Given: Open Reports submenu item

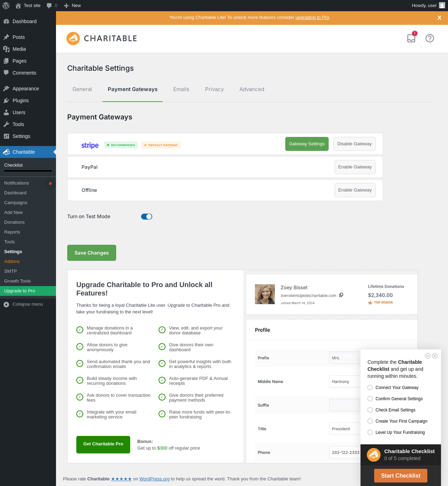Looking at the screenshot, I should (x=28, y=232).
